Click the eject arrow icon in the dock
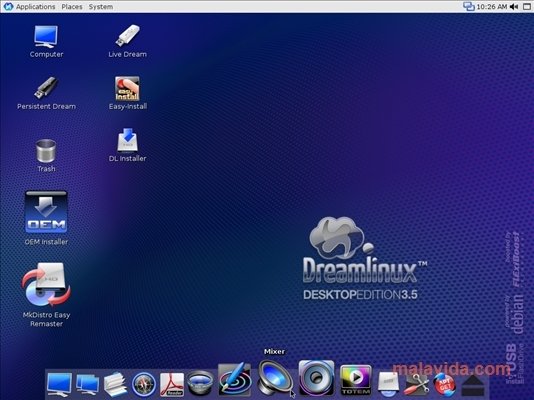 click(x=473, y=385)
